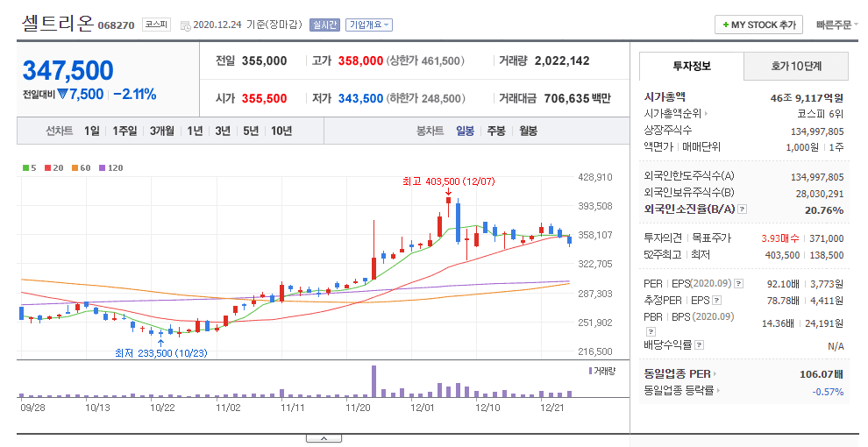The height and width of the screenshot is (447, 868).
Task: Click 저가 value 343,500
Action: [360, 98]
